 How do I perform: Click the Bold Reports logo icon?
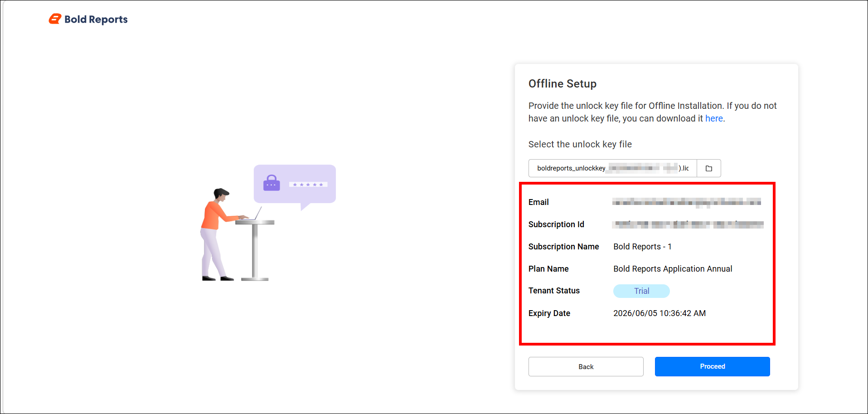55,19
